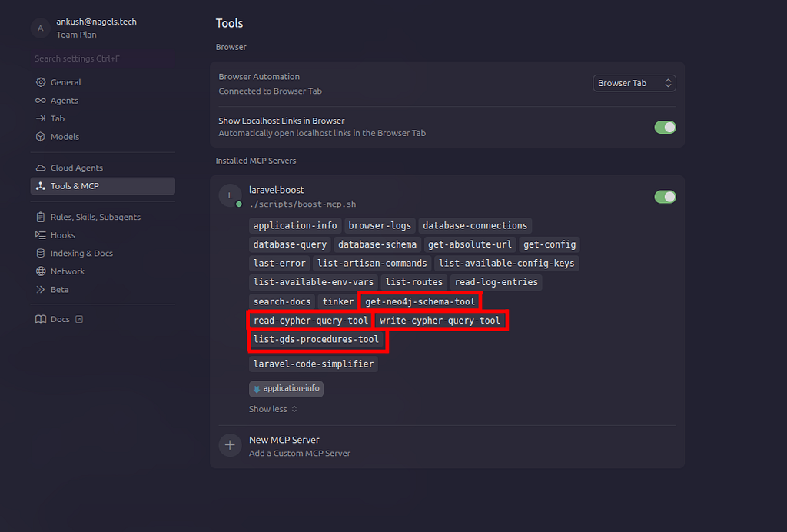Click the database-query tool tag
The width and height of the screenshot is (787, 532).
tap(290, 244)
